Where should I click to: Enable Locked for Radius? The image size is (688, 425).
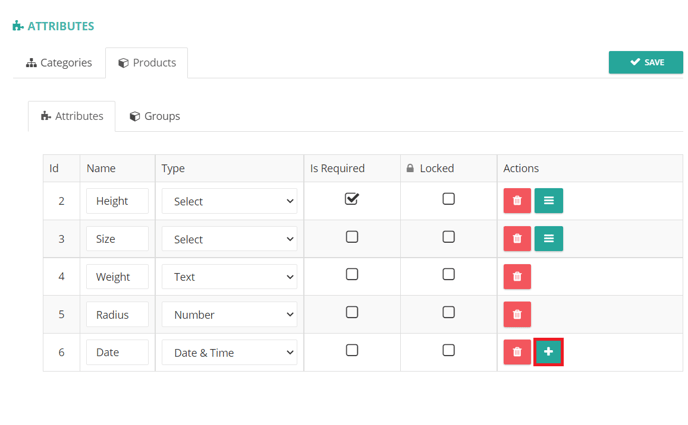point(448,312)
